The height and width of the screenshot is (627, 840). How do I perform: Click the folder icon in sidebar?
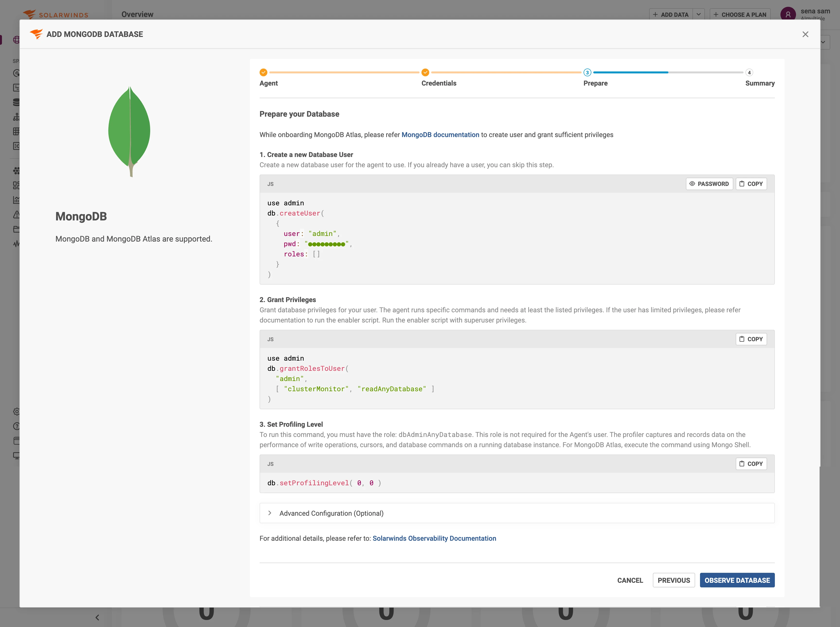click(16, 229)
